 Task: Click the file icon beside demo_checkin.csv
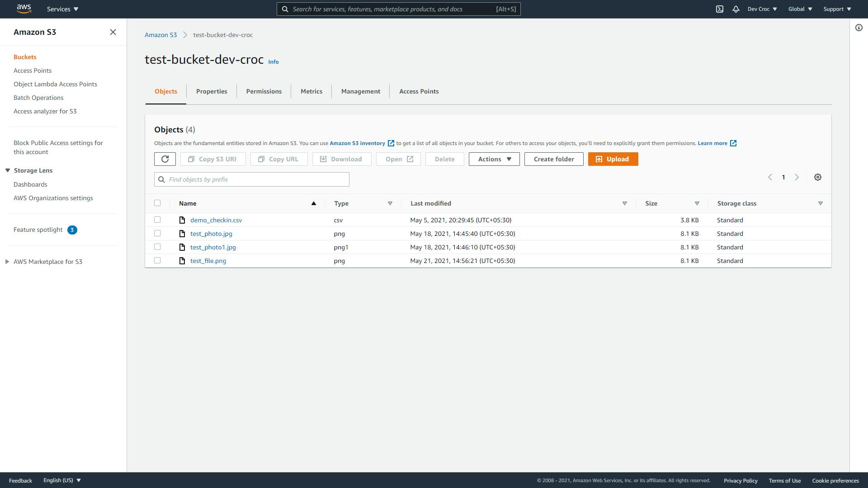[182, 220]
